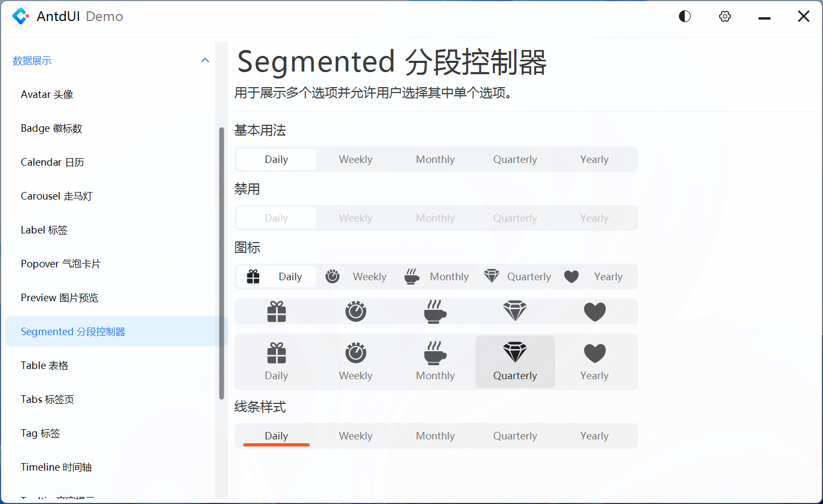Open the Avatar 头像 demo page
Viewport: 823px width, 504px height.
click(47, 94)
